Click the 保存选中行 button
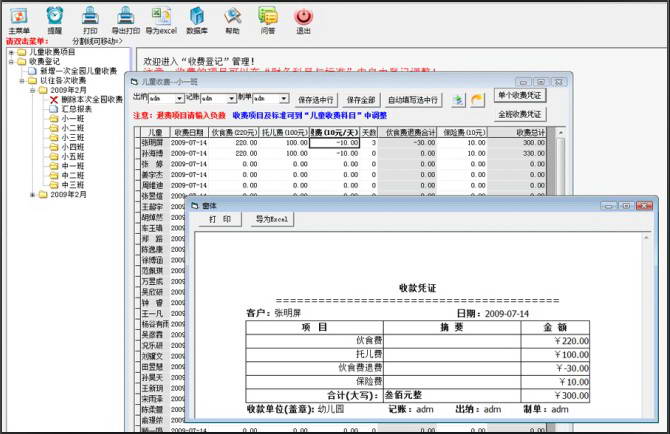Image resolution: width=670 pixels, height=434 pixels. click(x=316, y=100)
